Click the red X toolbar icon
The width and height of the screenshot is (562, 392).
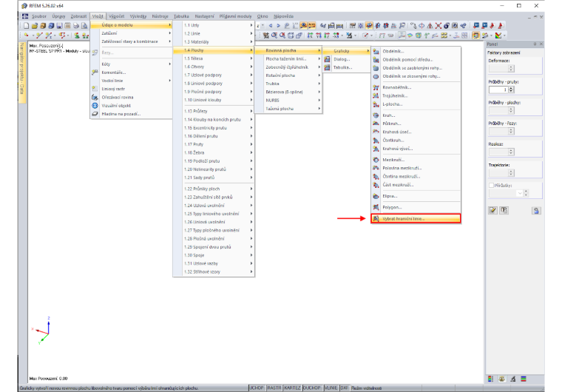point(438,25)
